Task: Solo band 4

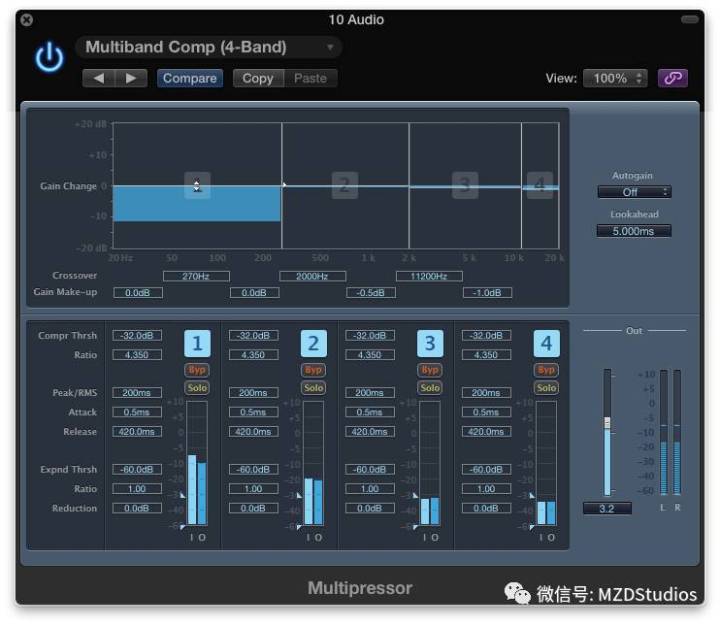Action: click(546, 388)
